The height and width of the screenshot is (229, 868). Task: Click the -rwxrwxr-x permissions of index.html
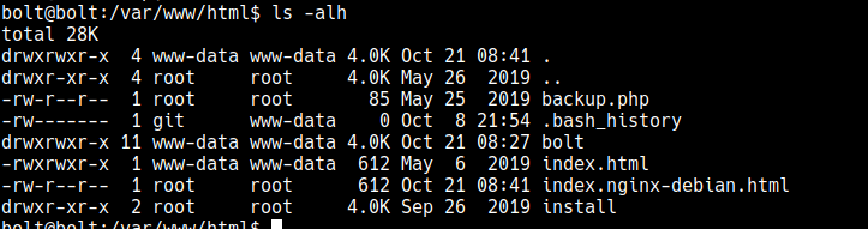click(x=56, y=164)
